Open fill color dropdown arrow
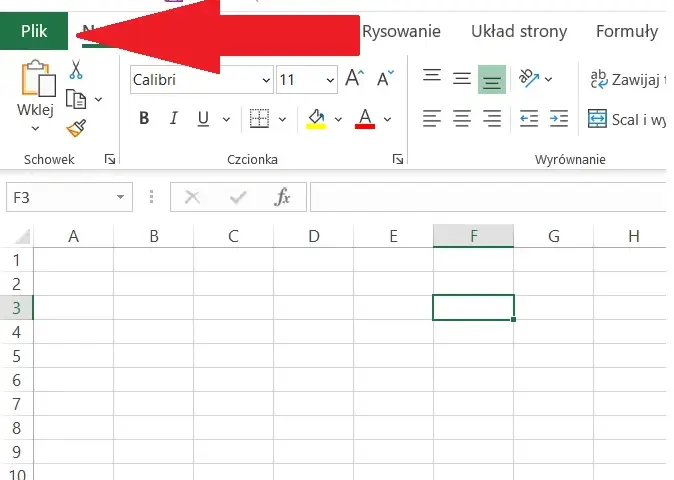The height and width of the screenshot is (480, 674). (339, 119)
